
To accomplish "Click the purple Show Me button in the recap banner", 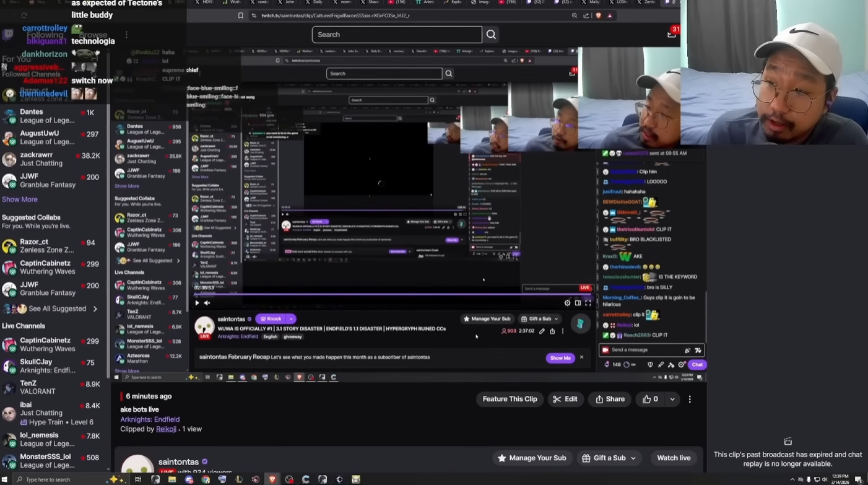I will tap(560, 358).
